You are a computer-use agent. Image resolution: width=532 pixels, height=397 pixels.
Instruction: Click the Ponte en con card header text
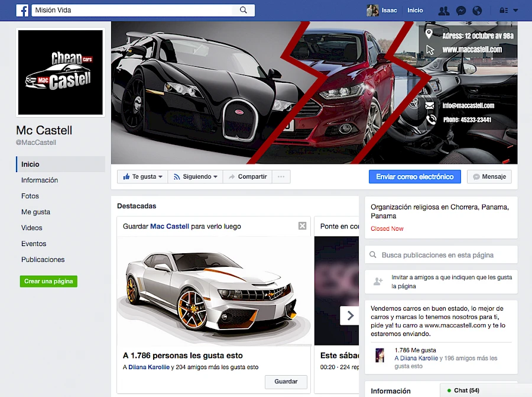(340, 227)
